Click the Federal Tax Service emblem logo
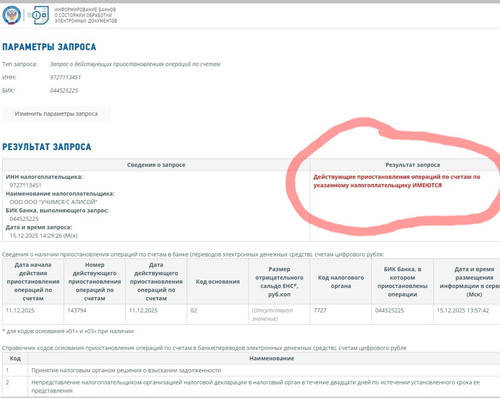The width and height of the screenshot is (500, 398). [x=12, y=15]
